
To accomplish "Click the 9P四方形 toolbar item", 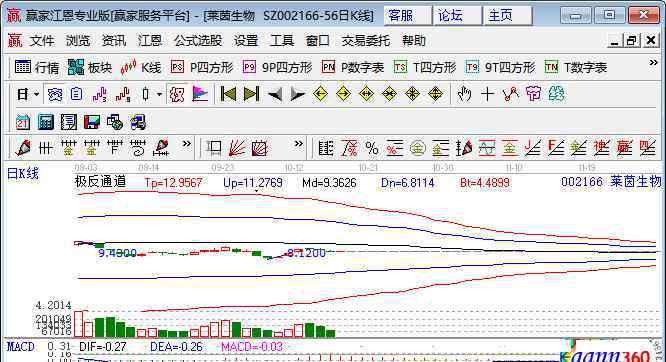I will point(277,68).
